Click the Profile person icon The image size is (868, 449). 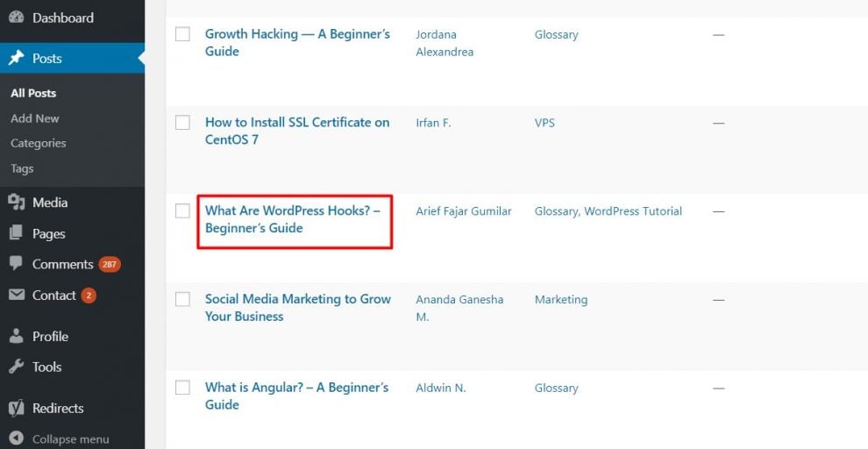click(17, 337)
